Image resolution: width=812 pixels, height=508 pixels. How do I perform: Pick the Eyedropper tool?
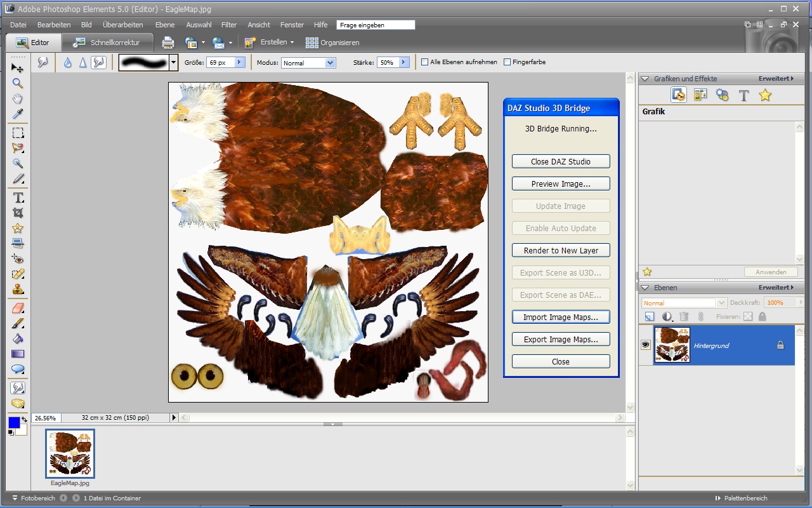(18, 114)
